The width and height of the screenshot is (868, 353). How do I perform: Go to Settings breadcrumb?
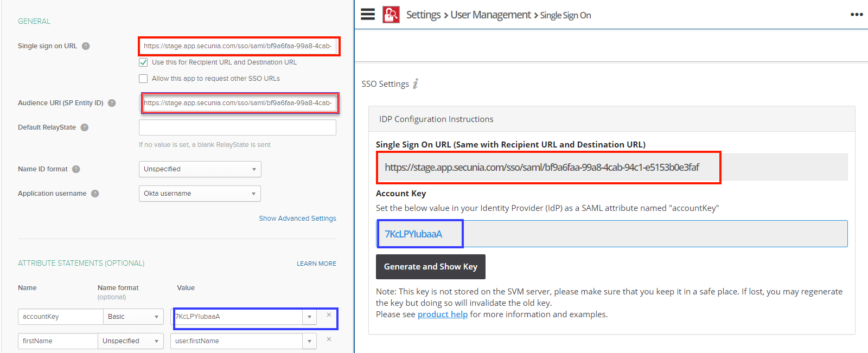423,15
